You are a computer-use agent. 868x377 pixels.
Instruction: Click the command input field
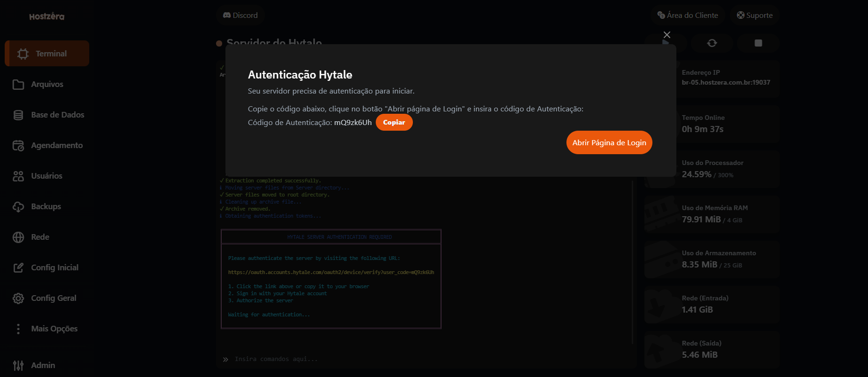pyautogui.click(x=423, y=359)
